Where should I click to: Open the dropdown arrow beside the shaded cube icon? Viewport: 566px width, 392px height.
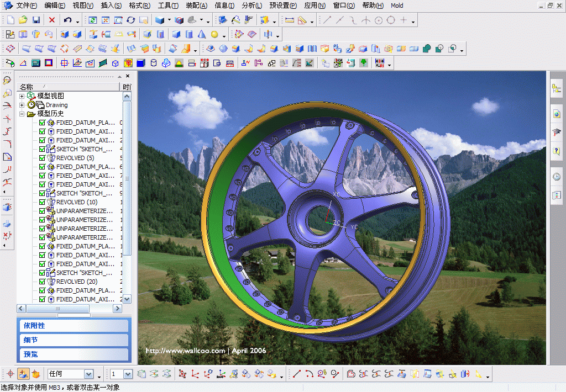pos(169,20)
